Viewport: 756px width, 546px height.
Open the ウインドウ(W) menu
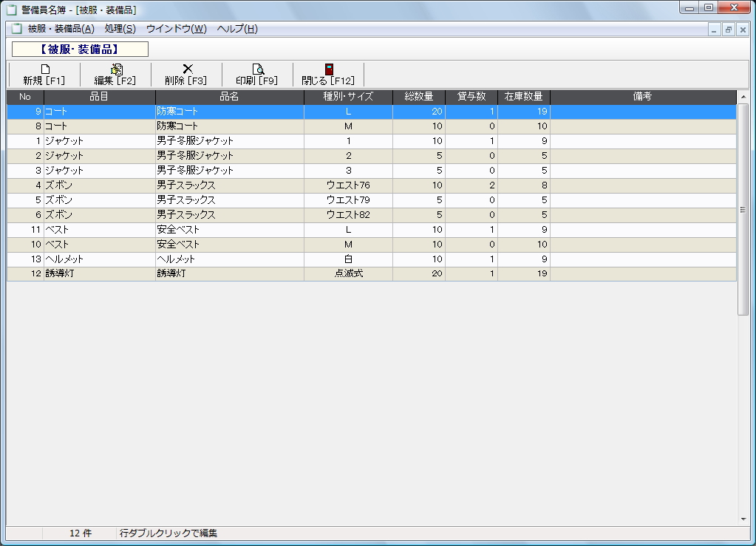(x=176, y=29)
